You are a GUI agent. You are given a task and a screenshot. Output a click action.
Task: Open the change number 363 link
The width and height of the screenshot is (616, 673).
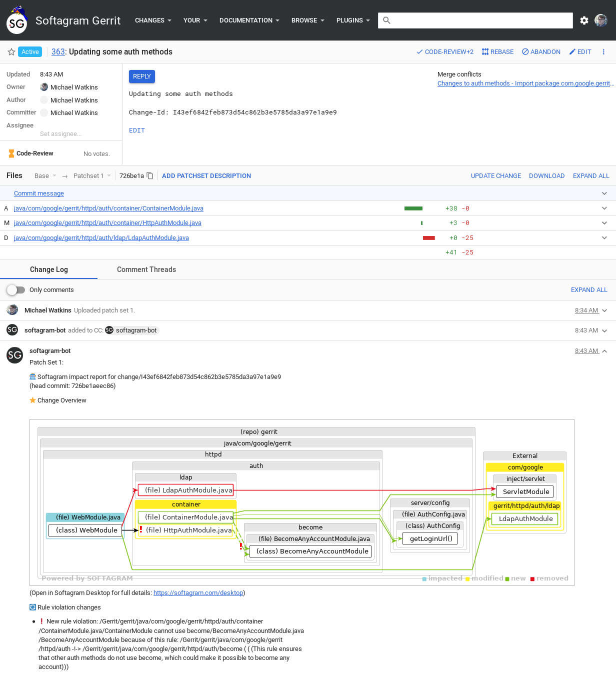coord(58,52)
